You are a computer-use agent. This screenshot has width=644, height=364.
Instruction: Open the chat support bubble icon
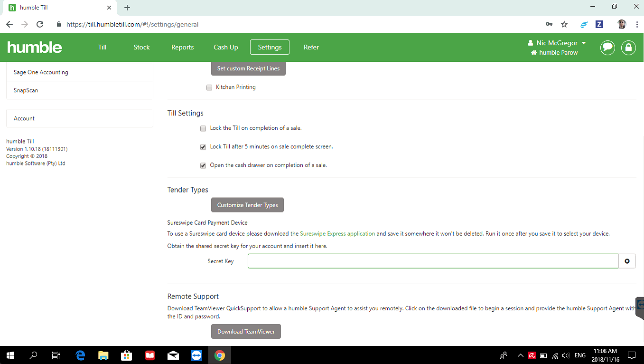coord(607,48)
